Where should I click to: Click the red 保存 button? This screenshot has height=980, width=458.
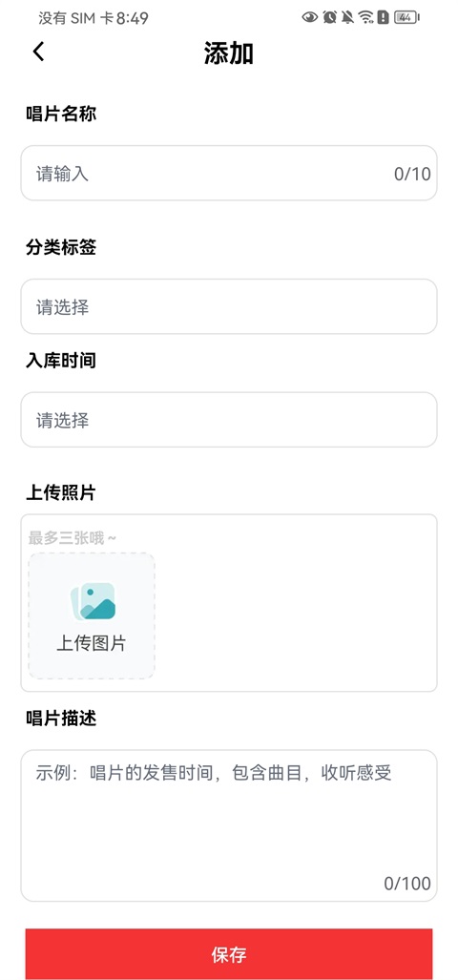[x=229, y=954]
